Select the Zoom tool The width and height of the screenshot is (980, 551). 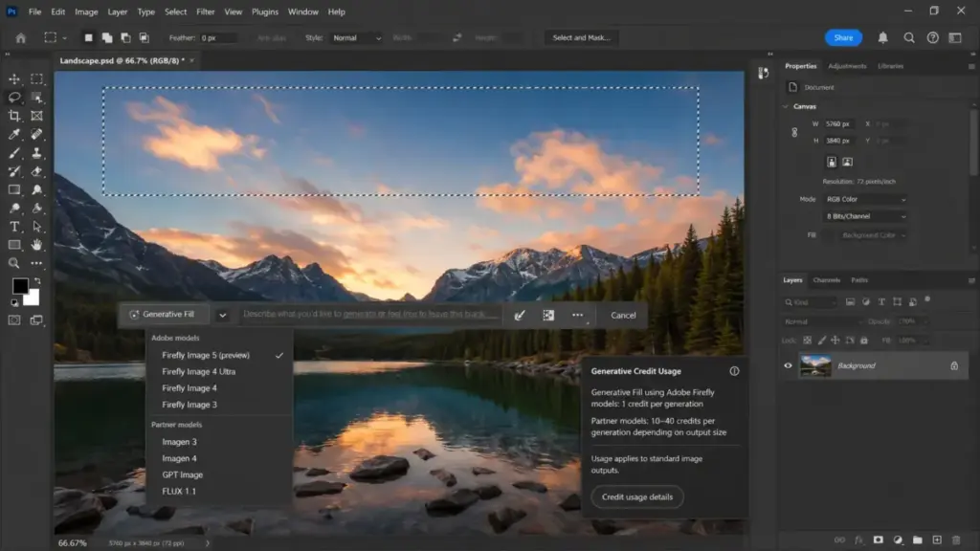coord(13,264)
